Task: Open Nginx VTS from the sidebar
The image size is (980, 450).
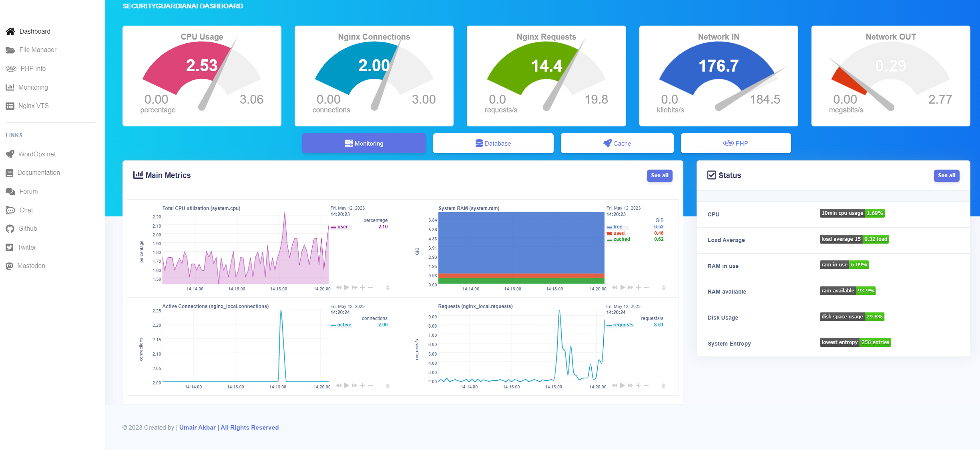Action: click(x=33, y=106)
